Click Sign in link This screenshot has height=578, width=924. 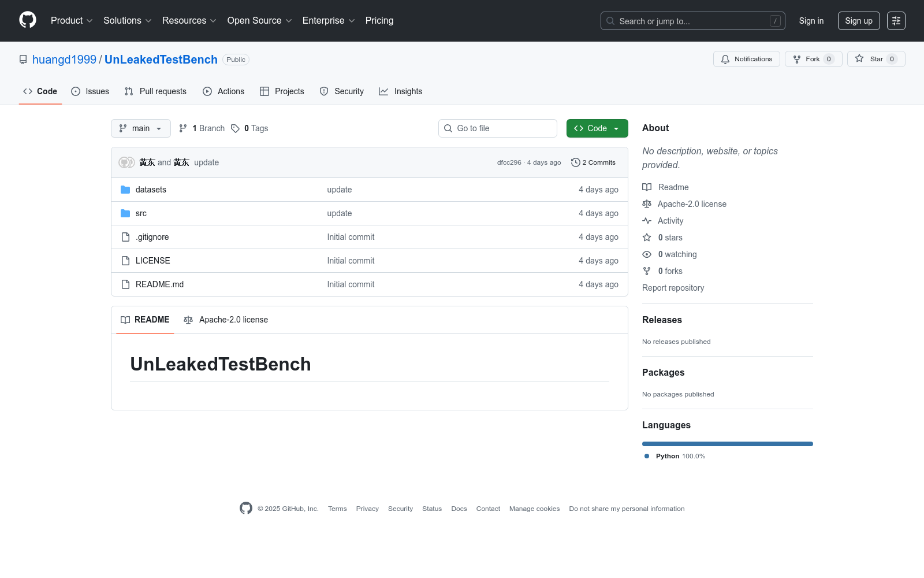[x=811, y=21]
